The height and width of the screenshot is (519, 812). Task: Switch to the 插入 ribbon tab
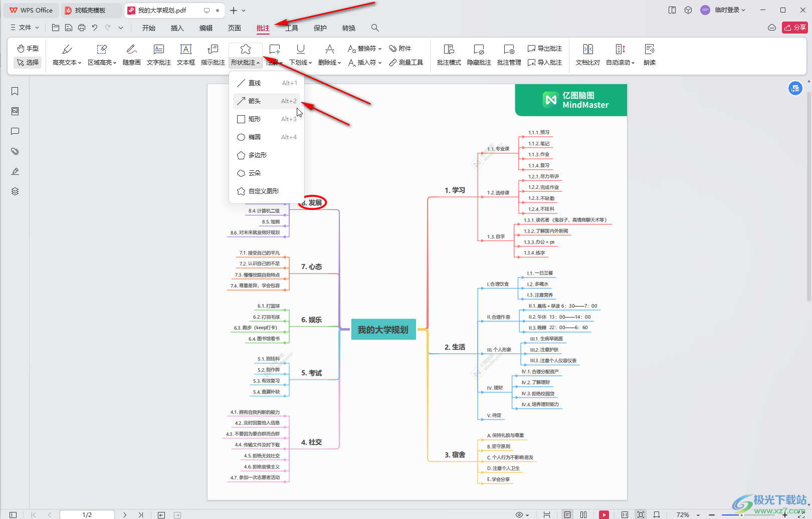177,28
